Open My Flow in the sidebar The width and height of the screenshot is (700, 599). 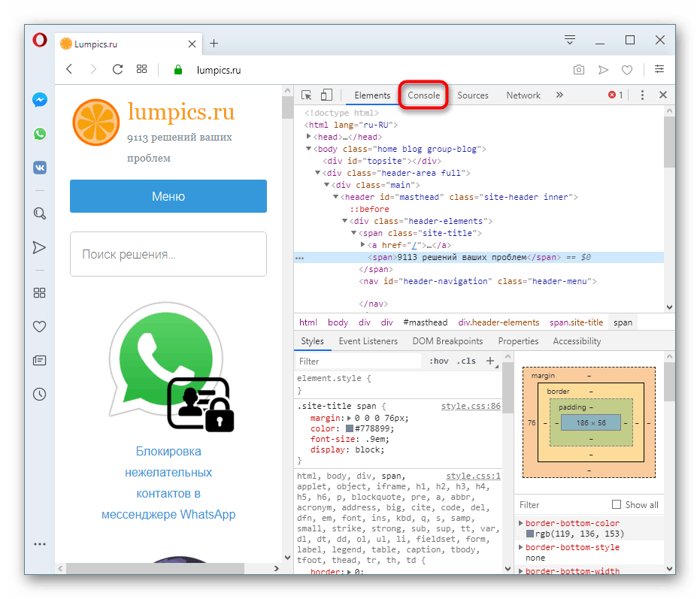pyautogui.click(x=40, y=247)
